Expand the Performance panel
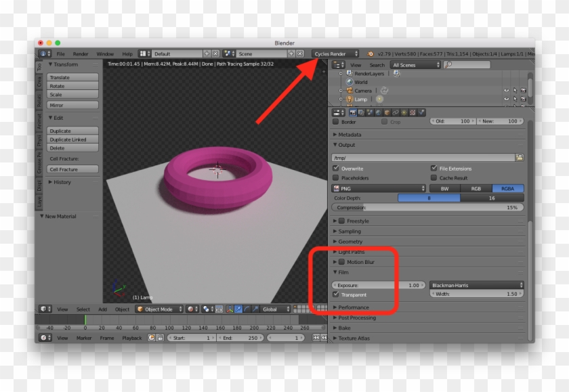569x392 pixels. point(354,307)
